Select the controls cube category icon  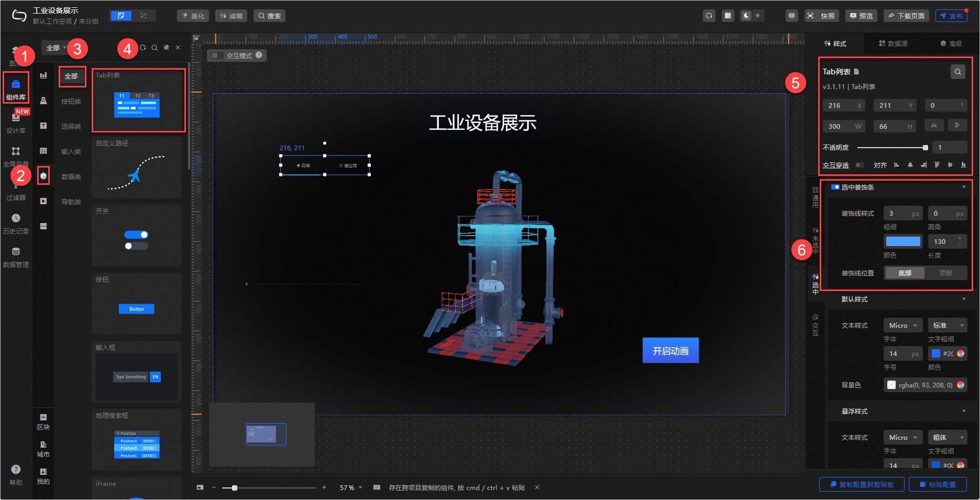click(x=43, y=175)
